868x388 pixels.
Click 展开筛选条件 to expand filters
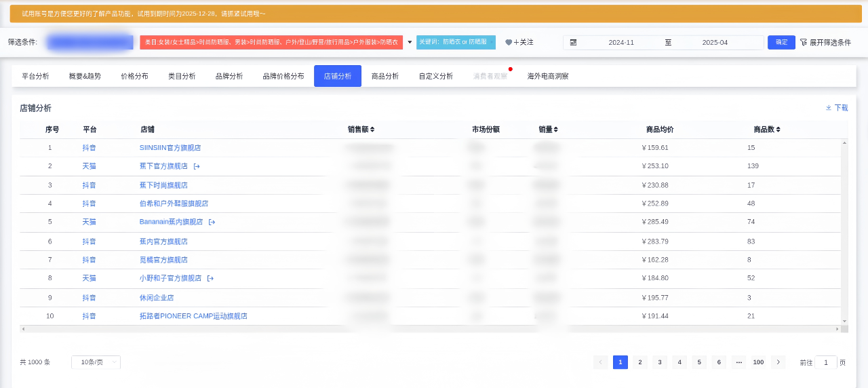[x=830, y=42]
